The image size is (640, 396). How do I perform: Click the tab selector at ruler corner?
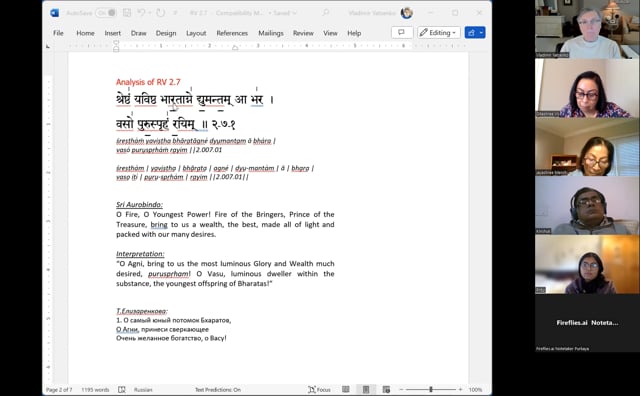[48, 46]
